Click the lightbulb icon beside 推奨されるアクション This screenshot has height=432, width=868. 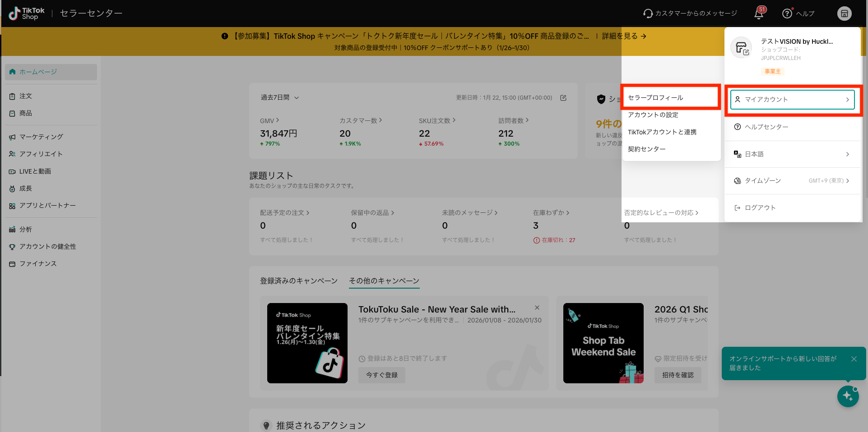tap(266, 425)
